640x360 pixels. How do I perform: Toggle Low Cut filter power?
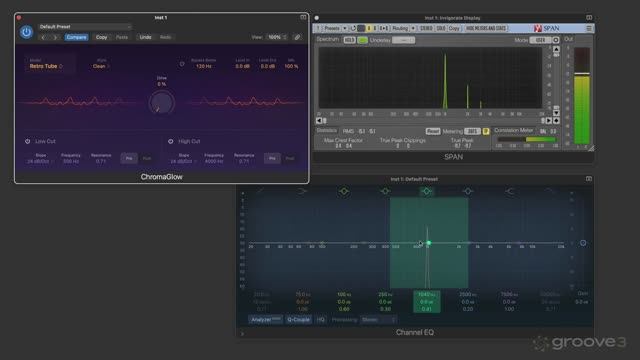pos(27,141)
